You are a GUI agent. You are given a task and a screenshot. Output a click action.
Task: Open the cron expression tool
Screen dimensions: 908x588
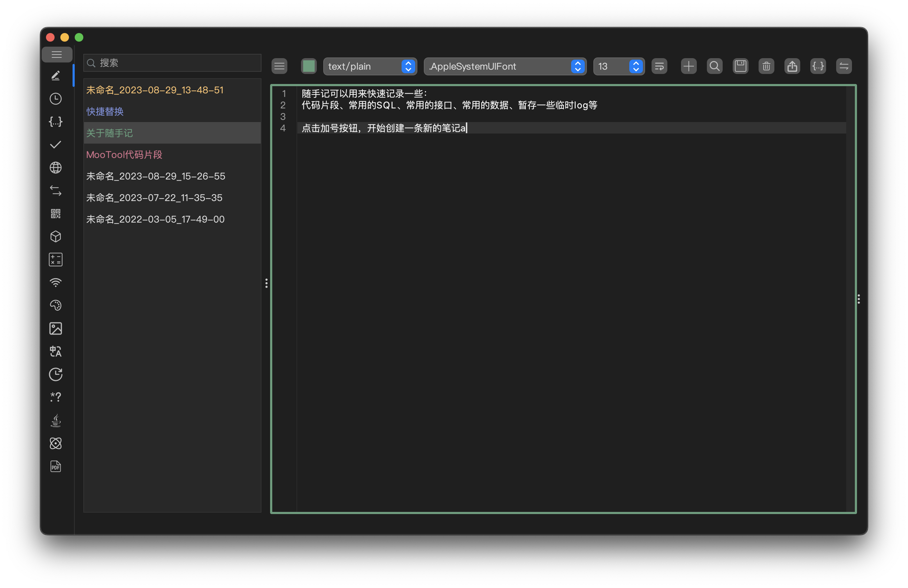coord(56,374)
